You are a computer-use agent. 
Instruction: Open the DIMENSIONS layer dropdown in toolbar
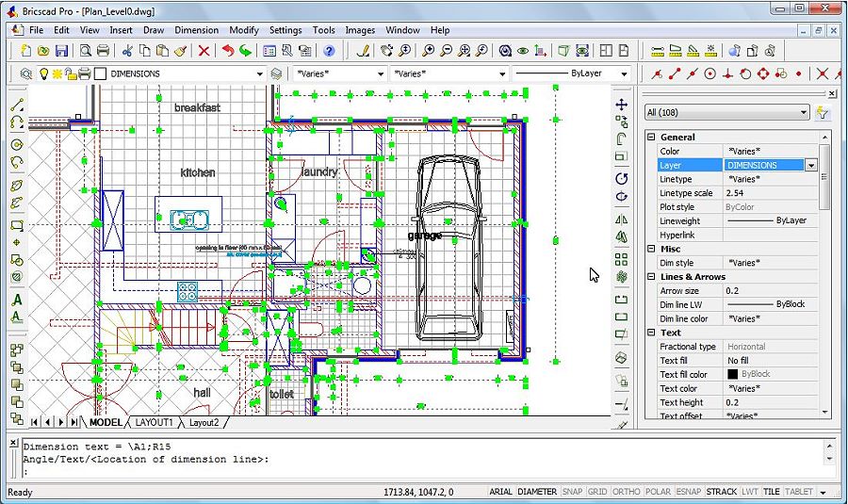click(x=260, y=73)
